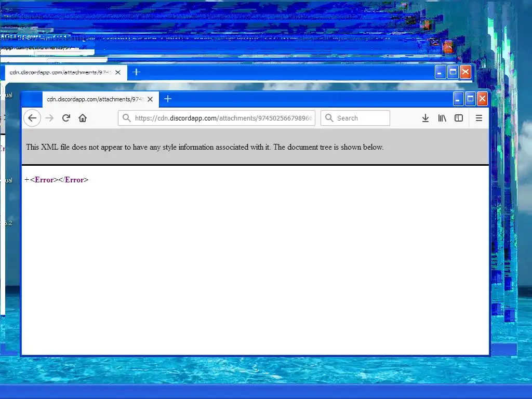Minimize the front browser window

pos(458,99)
